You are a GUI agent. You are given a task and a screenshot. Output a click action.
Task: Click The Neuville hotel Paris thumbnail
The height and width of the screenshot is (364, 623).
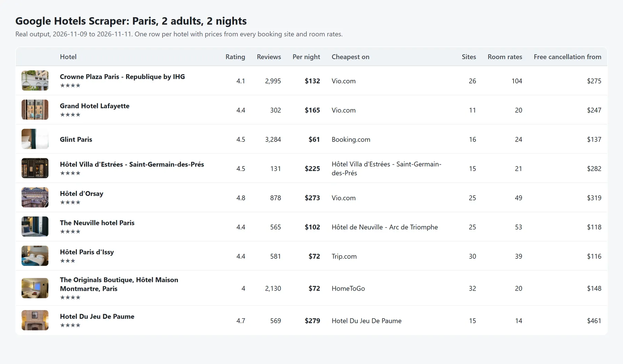pos(35,227)
